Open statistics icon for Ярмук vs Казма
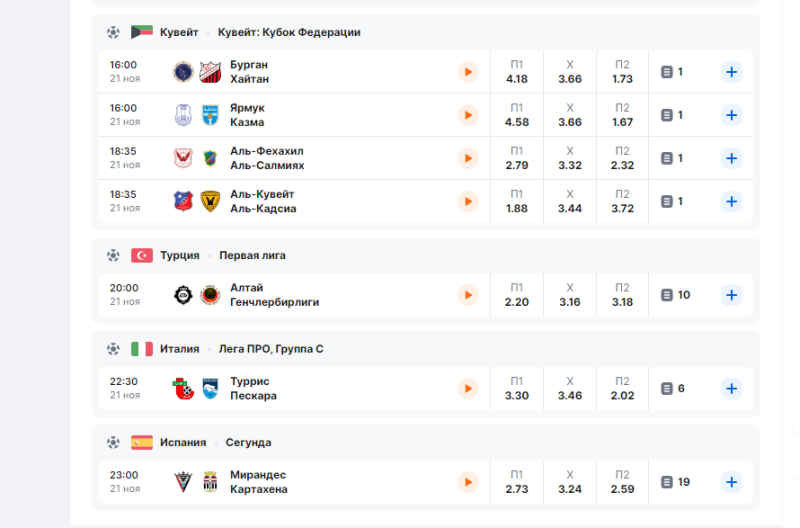This screenshot has height=528, width=800. click(672, 115)
